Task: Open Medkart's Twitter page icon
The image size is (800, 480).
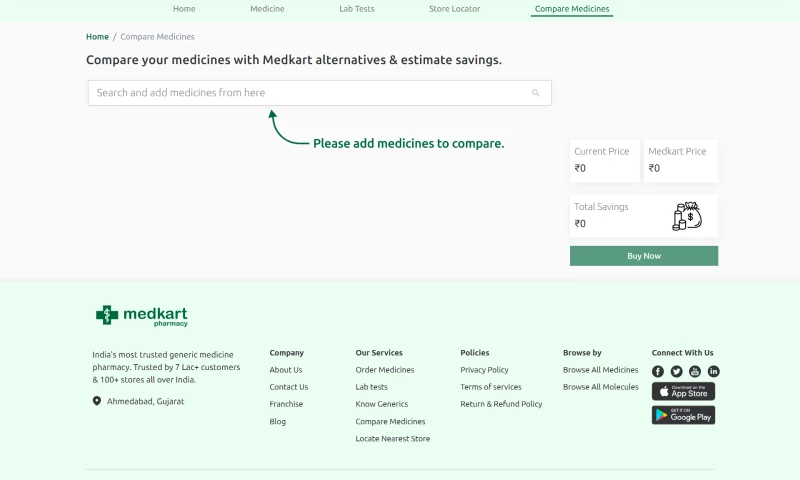Action: [677, 371]
